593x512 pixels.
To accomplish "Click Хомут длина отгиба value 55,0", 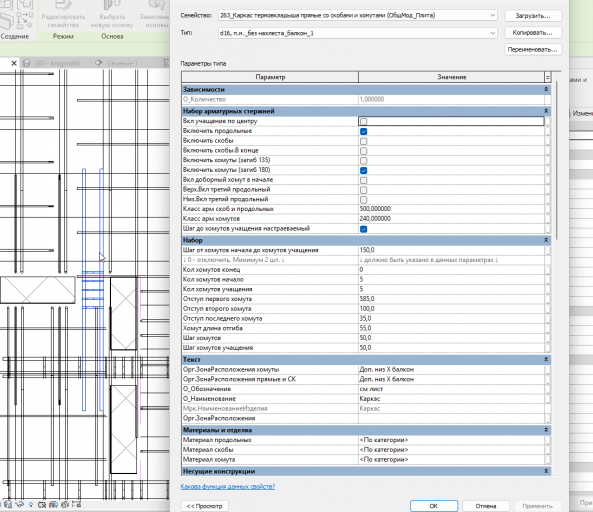I will [451, 328].
